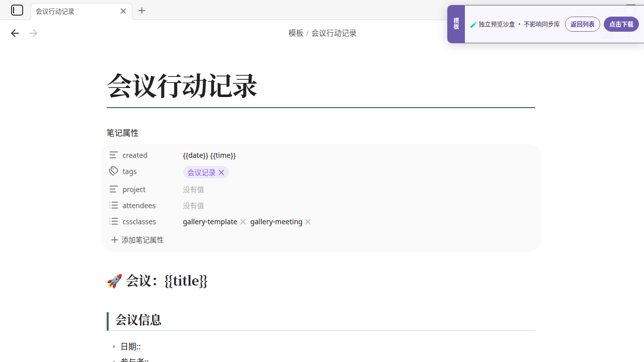Image resolution: width=644 pixels, height=362 pixels.
Task: Click the created property name
Action: pos(135,155)
